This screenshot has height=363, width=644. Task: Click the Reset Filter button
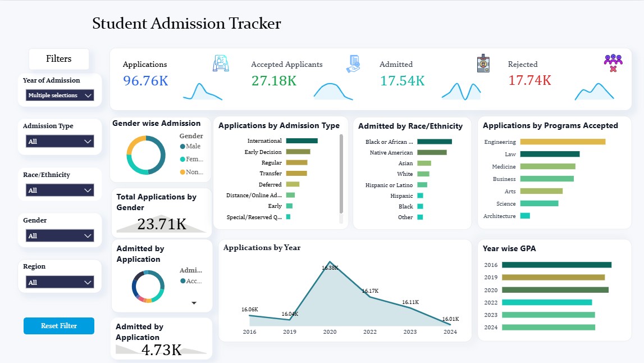click(59, 325)
